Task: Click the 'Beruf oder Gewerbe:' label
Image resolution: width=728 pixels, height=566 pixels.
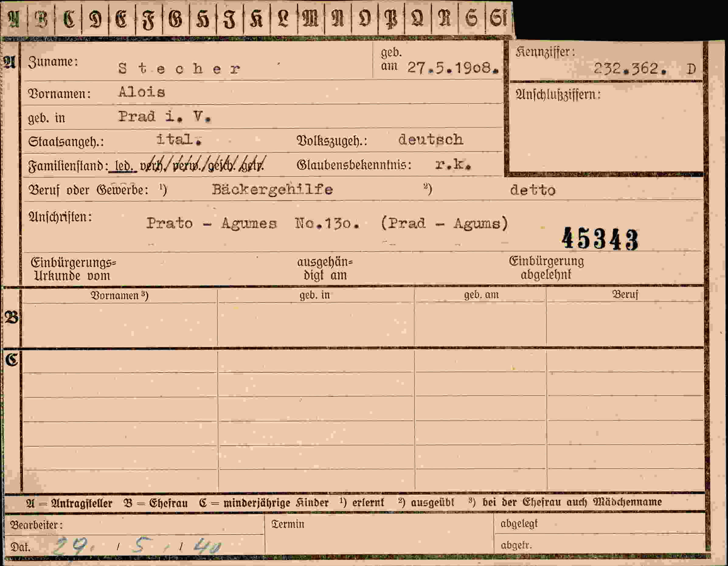Action: tap(88, 190)
